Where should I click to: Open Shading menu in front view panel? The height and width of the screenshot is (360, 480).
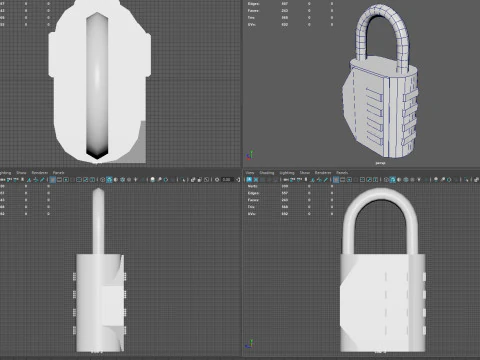tap(267, 172)
